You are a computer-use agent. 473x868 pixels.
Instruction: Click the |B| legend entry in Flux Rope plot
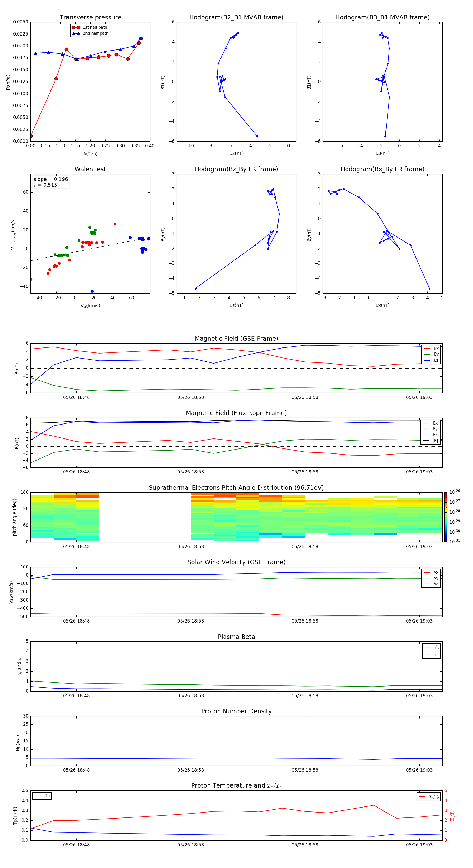pos(431,441)
